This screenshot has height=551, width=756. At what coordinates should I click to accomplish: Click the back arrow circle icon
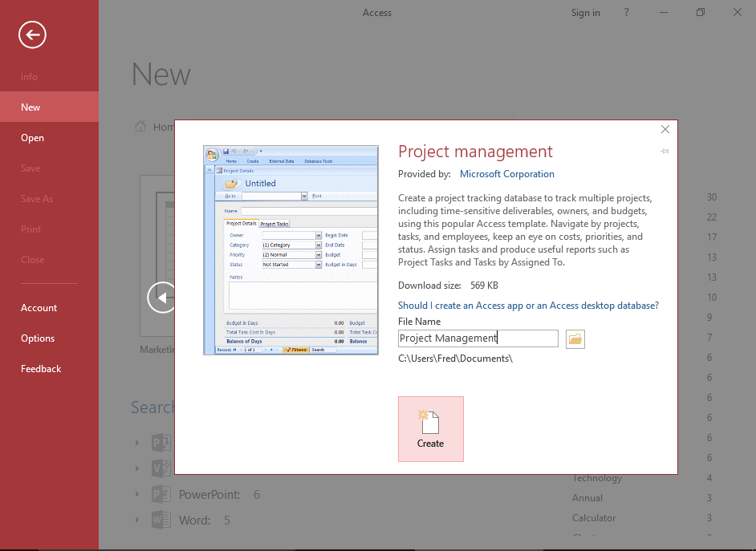tap(32, 34)
